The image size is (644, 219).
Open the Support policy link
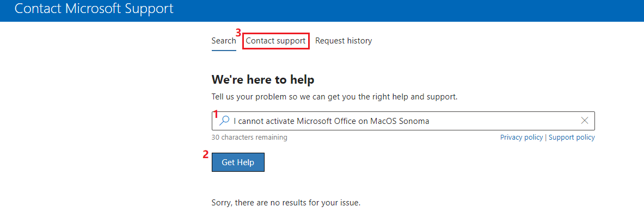click(571, 137)
